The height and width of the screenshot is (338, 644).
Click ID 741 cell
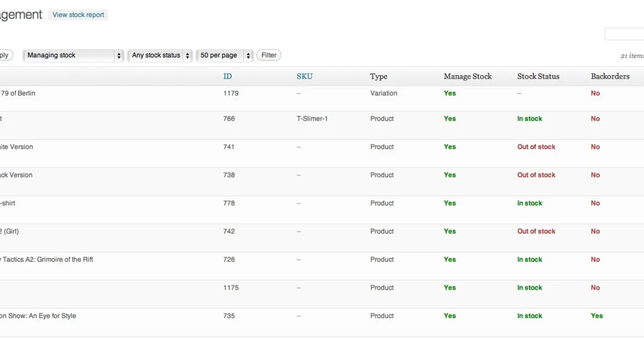(229, 147)
